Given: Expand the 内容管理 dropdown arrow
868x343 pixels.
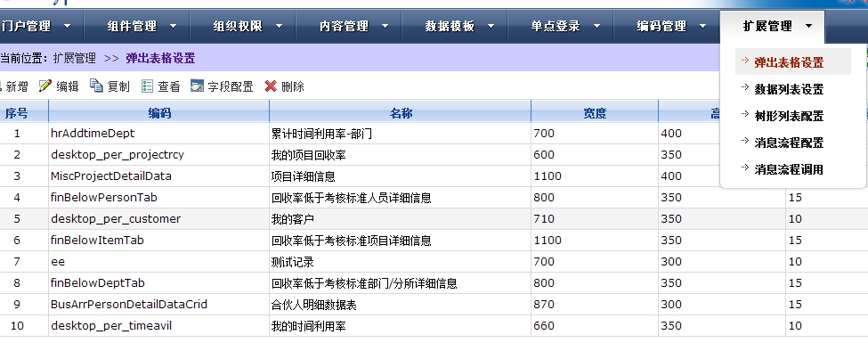Looking at the screenshot, I should click(x=385, y=26).
